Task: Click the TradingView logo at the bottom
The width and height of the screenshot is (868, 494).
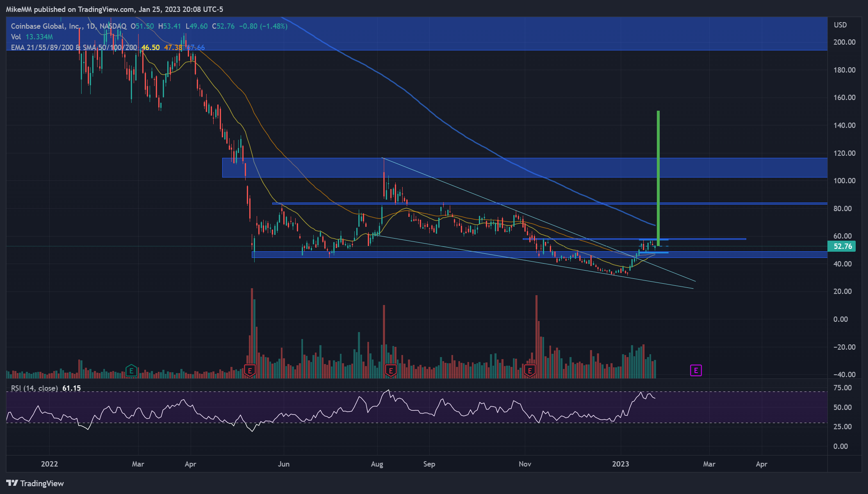Action: (x=35, y=483)
